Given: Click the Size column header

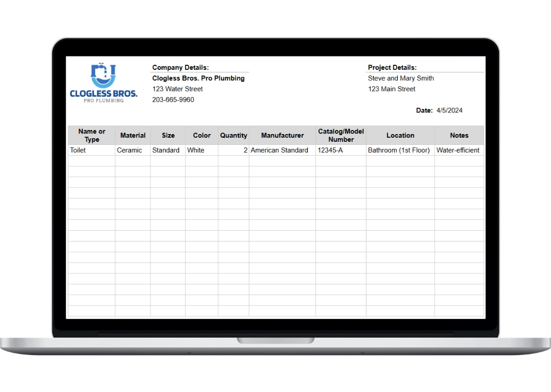Looking at the screenshot, I should [x=168, y=136].
